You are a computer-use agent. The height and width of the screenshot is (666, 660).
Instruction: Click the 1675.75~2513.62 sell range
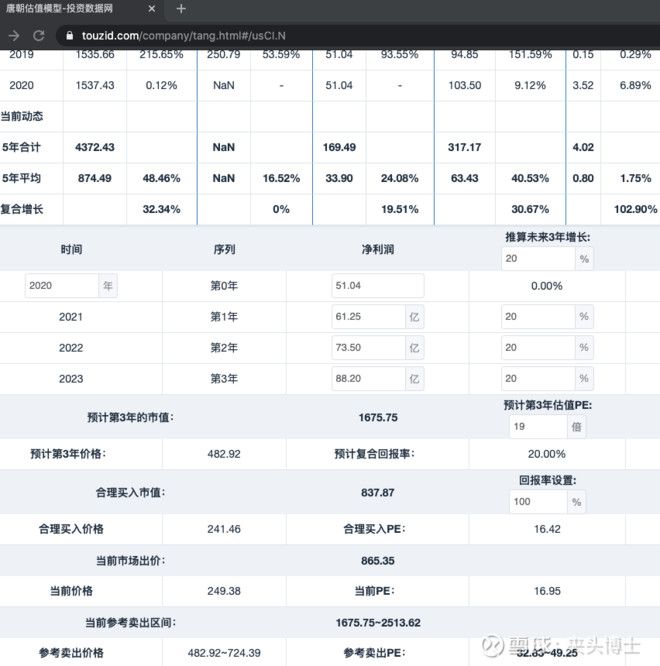point(378,623)
